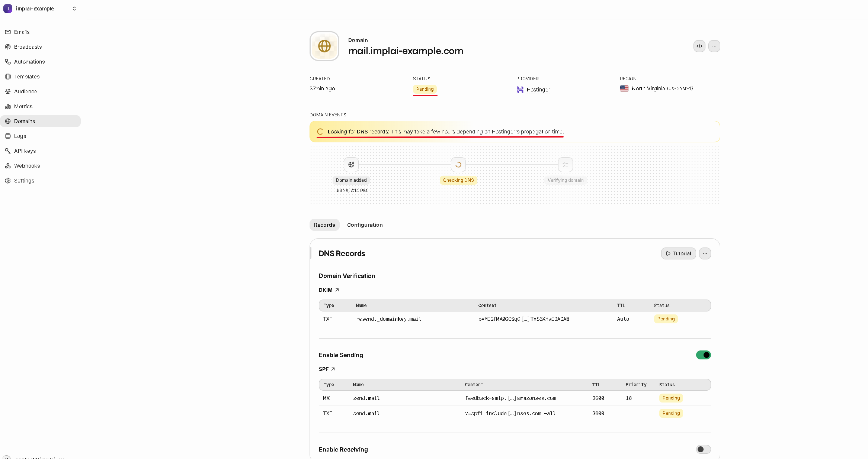Viewport: 868px width, 459px height.
Task: Open the code snippet button beside domain title
Action: 699,46
